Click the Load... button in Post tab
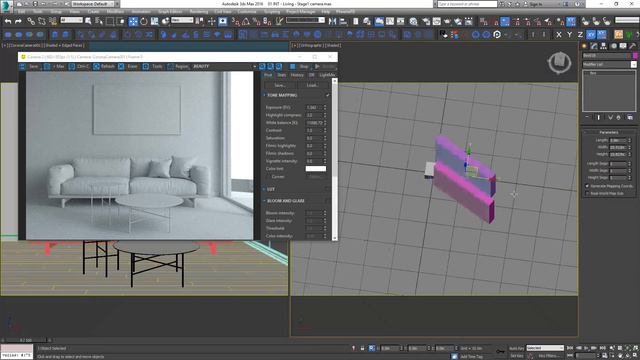 pos(313,85)
